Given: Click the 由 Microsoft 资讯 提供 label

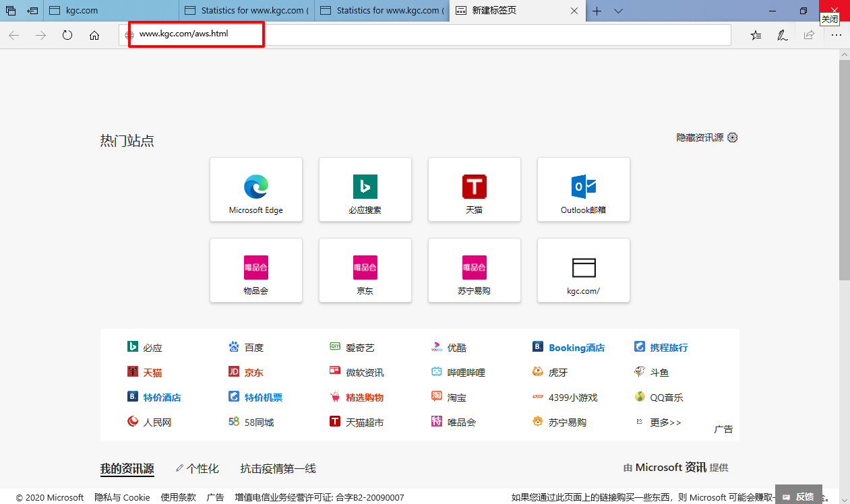Looking at the screenshot, I should click(x=676, y=468).
